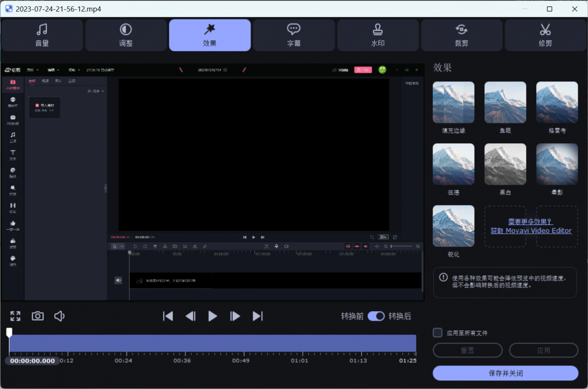
Task: Step back one frame
Action: coord(190,316)
